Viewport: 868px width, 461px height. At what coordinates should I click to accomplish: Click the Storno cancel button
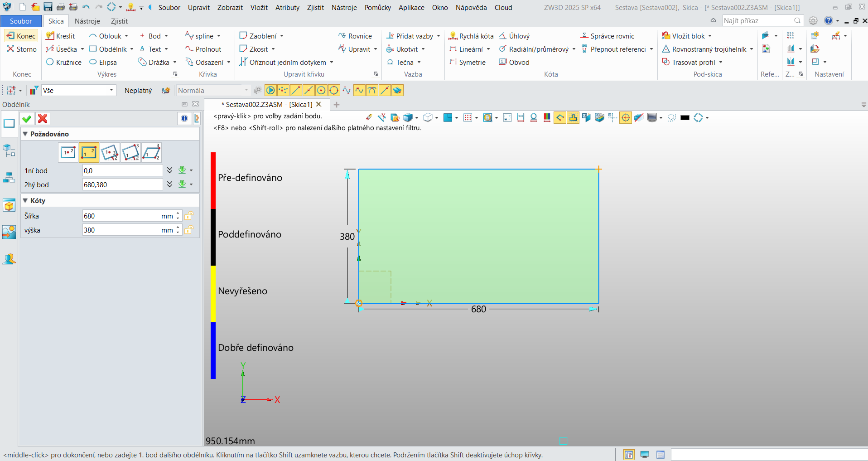(x=22, y=49)
